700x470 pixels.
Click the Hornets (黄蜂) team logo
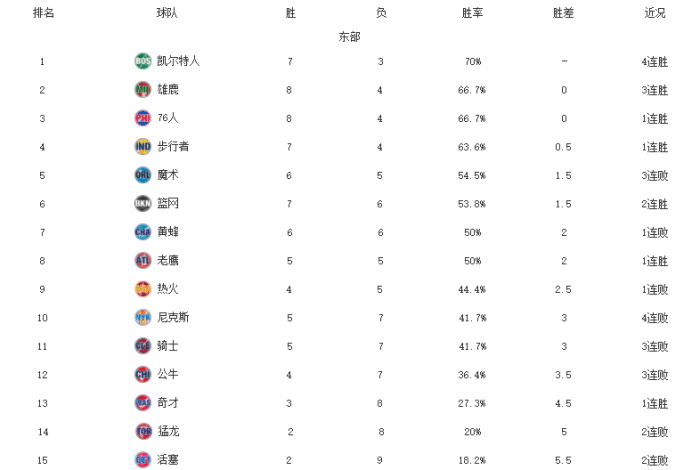142,232
